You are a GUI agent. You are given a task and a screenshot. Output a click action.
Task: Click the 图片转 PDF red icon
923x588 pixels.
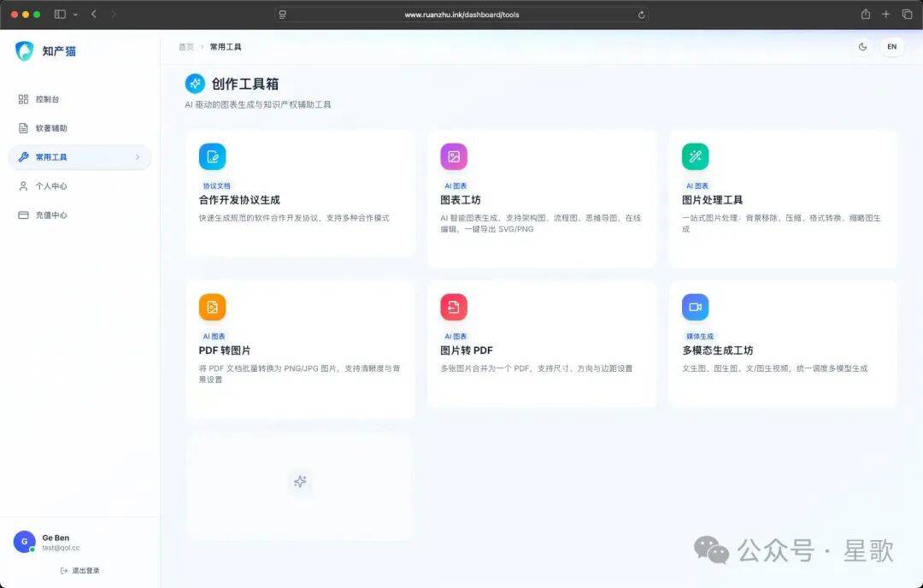pyautogui.click(x=454, y=307)
